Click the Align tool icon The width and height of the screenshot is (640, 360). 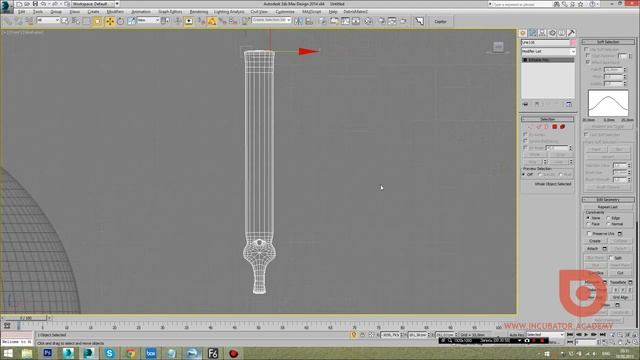coord(309,21)
